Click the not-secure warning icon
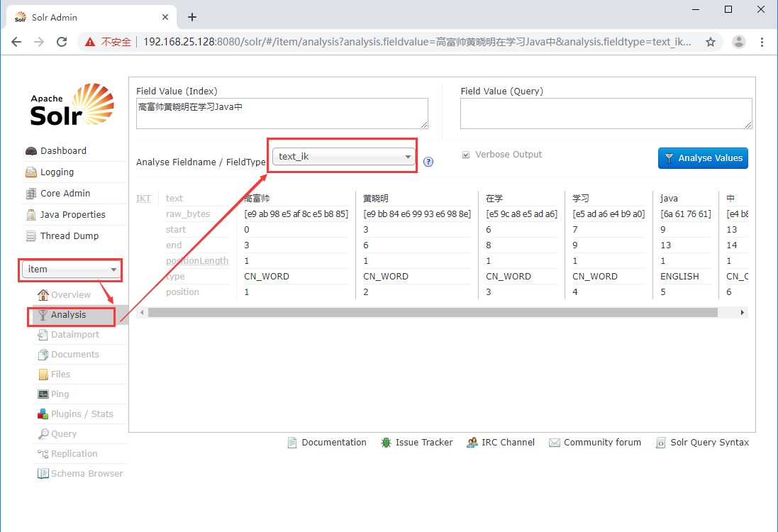The height and width of the screenshot is (532, 778). point(90,42)
